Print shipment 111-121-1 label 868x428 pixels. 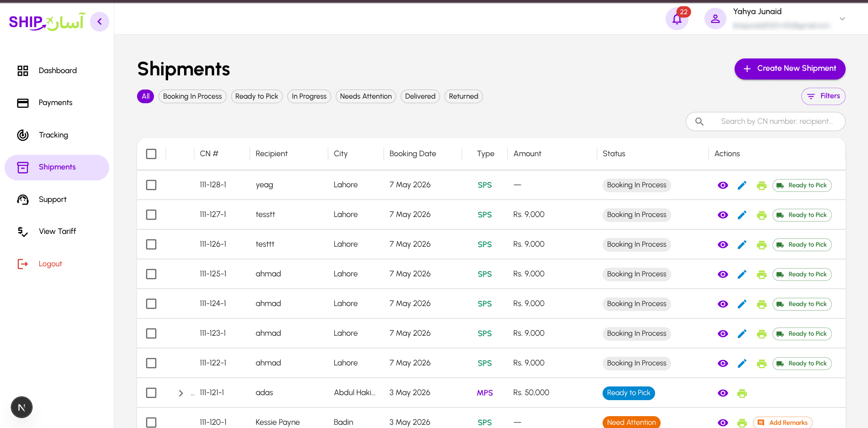tap(742, 393)
